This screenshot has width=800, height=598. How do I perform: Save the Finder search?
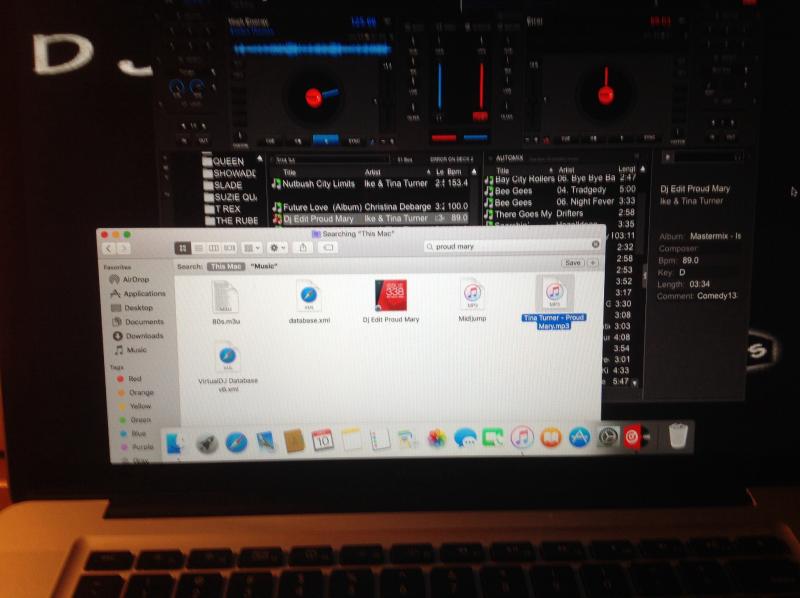[x=572, y=263]
